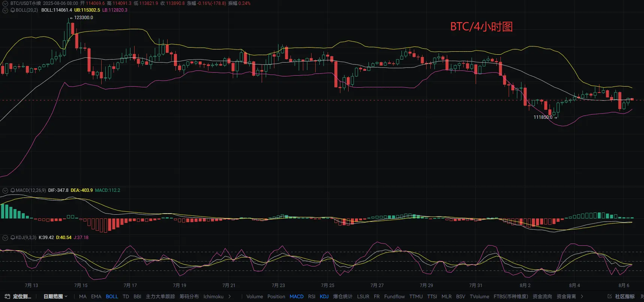Click the KDJ(9,3,3) parameter label
This screenshot has height=302, width=644.
(26, 238)
